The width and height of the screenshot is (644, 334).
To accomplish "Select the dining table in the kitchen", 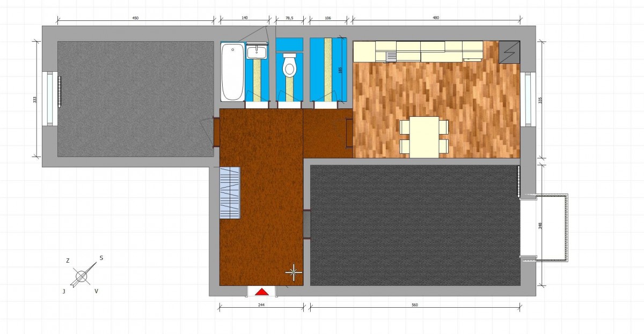I will pyautogui.click(x=424, y=137).
